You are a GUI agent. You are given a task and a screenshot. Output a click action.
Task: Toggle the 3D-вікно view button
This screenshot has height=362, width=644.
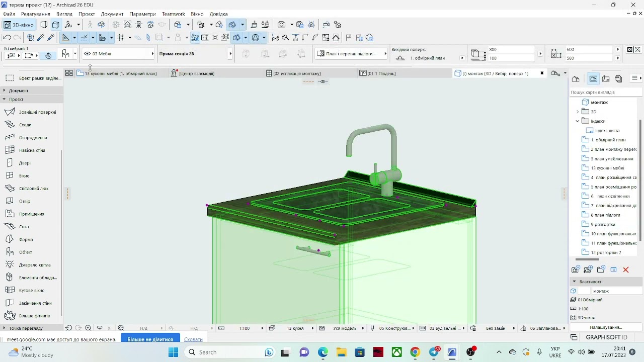click(19, 25)
